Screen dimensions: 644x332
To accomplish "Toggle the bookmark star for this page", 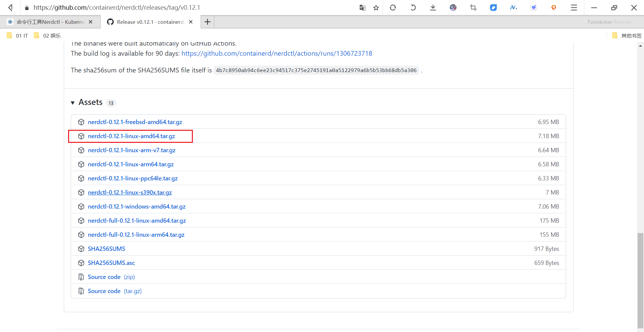I will click(x=376, y=7).
